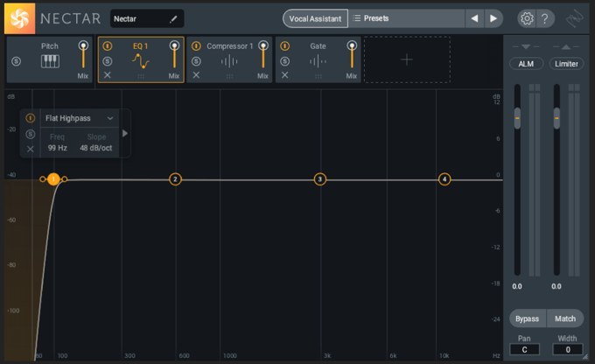Toggle Gate power button

[285, 45]
